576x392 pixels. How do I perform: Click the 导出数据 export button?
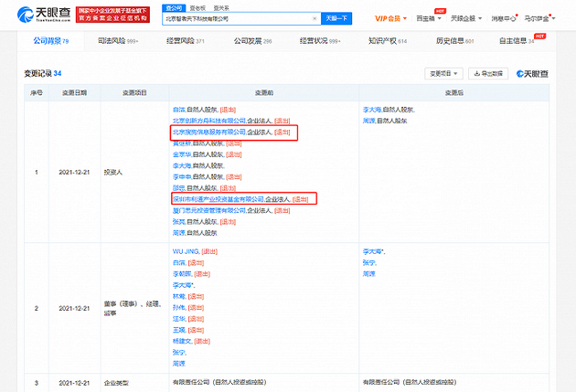click(488, 73)
